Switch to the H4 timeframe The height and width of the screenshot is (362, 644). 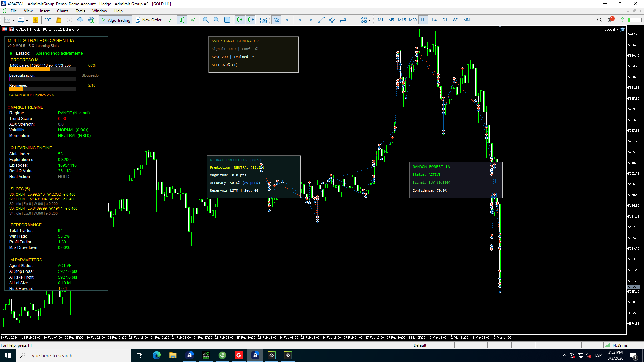coord(434,20)
